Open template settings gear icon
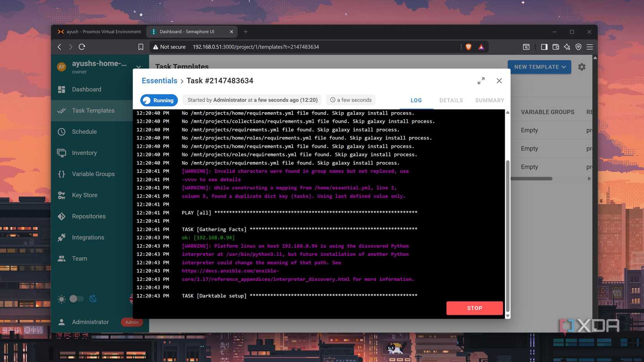Image resolution: width=644 pixels, height=362 pixels. tap(582, 67)
